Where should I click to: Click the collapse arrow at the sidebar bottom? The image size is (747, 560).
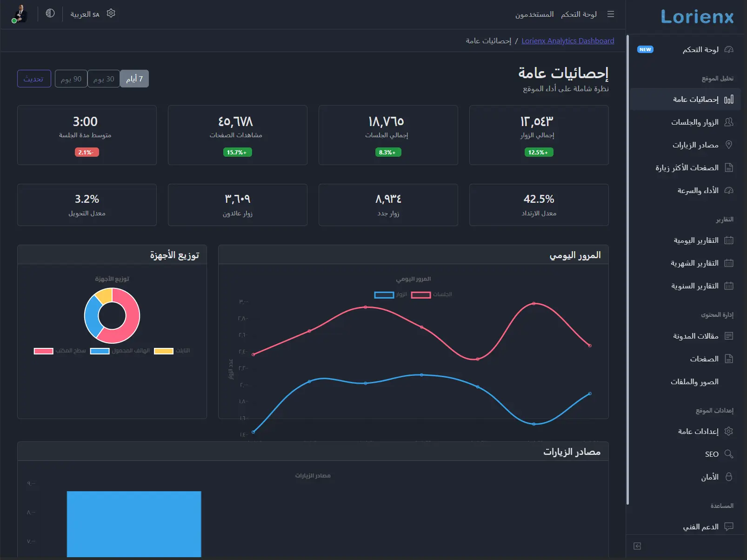click(637, 547)
